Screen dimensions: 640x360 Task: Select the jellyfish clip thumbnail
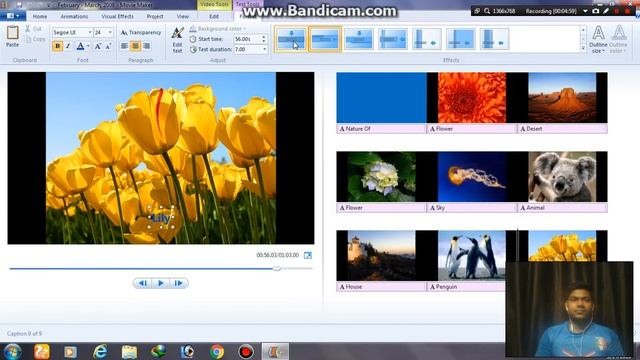[x=471, y=177]
